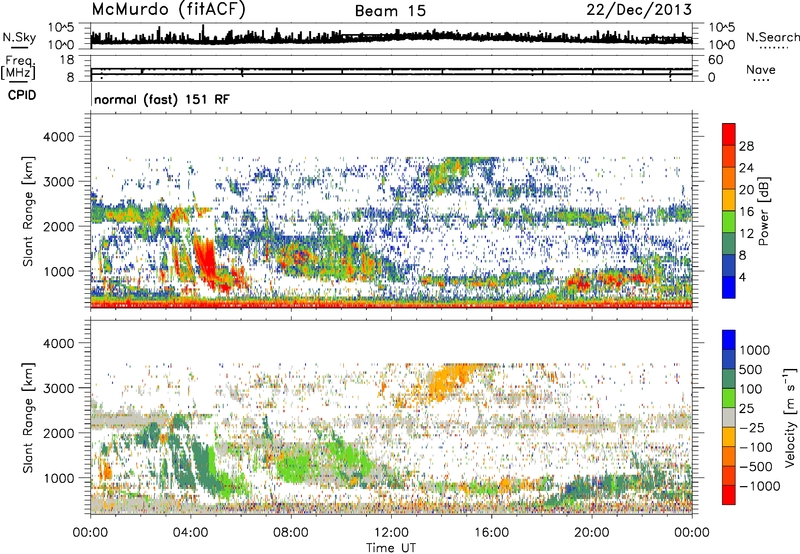Click the "08:00" time axis label
The width and height of the screenshot is (800, 554).
(x=291, y=533)
